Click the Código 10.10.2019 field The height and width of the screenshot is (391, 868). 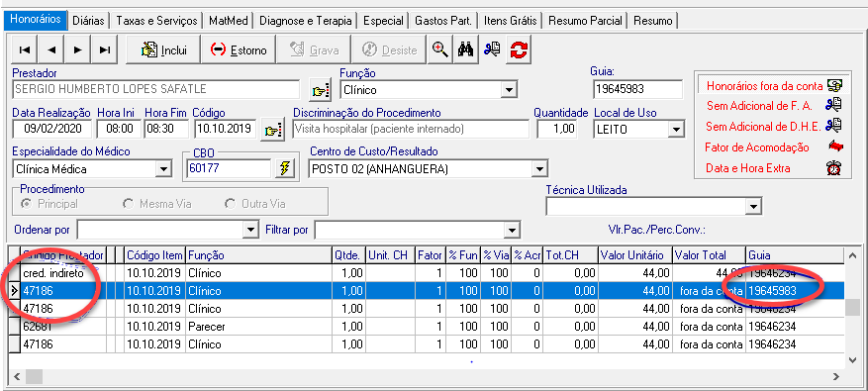[x=226, y=130]
